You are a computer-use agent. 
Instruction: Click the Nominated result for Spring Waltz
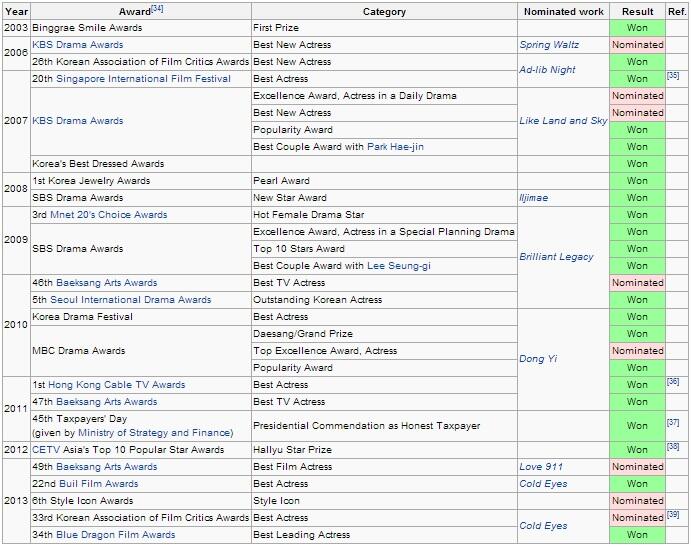[x=637, y=45]
